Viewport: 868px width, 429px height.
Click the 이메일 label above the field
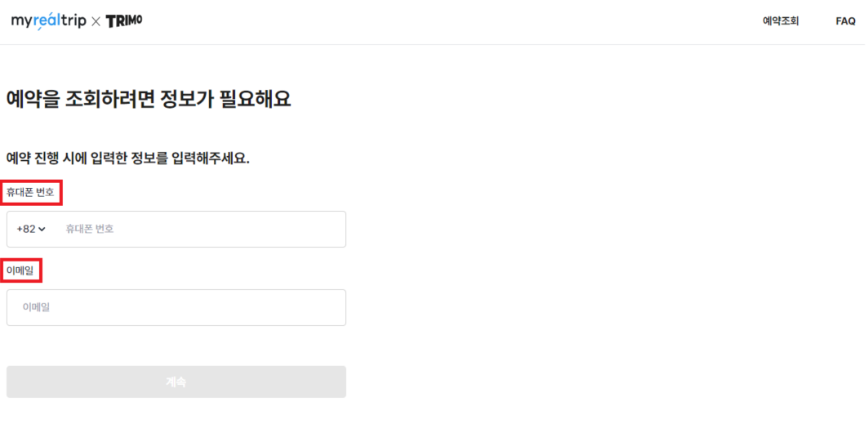coord(20,271)
